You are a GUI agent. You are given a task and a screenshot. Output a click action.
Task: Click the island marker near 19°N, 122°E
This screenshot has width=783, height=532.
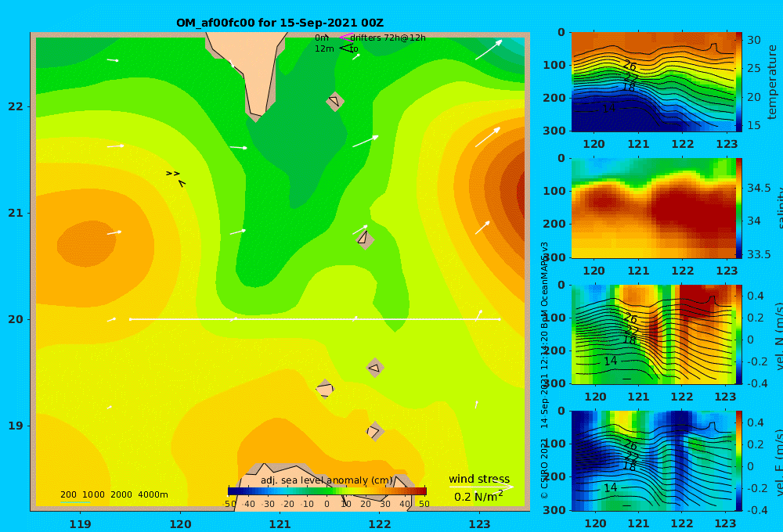click(375, 431)
